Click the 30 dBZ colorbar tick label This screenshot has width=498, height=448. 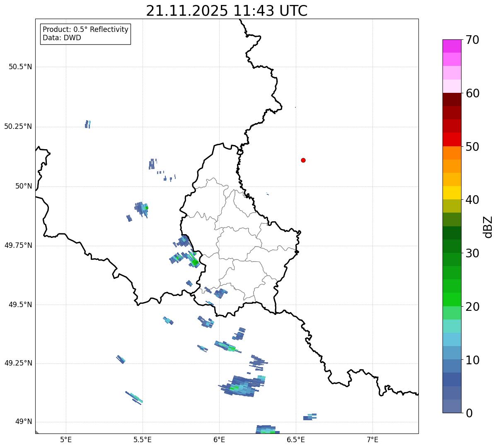tap(472, 253)
